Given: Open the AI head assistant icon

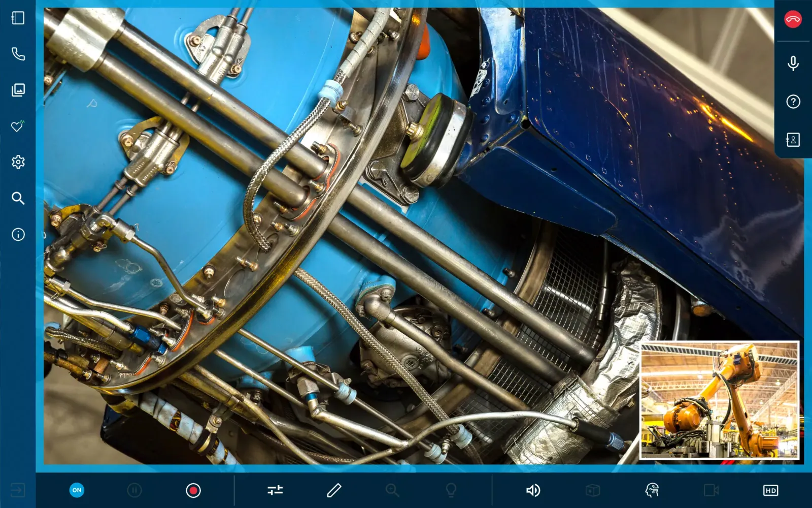Looking at the screenshot, I should tap(652, 490).
